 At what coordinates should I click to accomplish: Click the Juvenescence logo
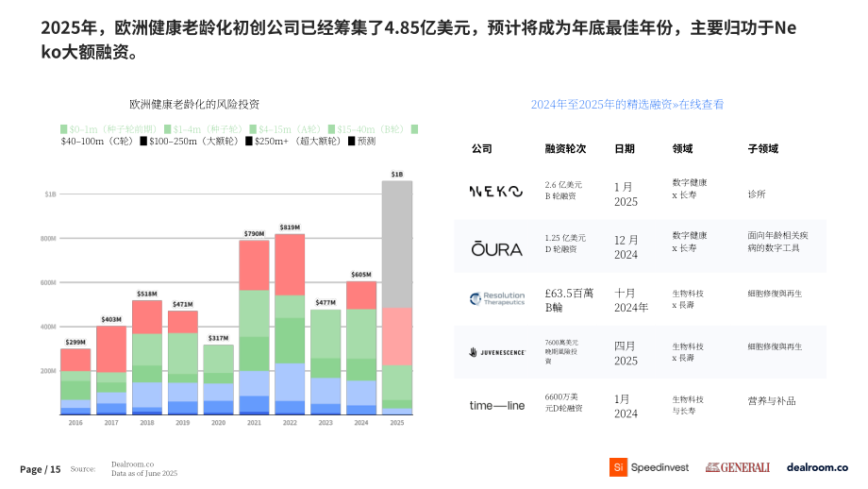click(497, 352)
